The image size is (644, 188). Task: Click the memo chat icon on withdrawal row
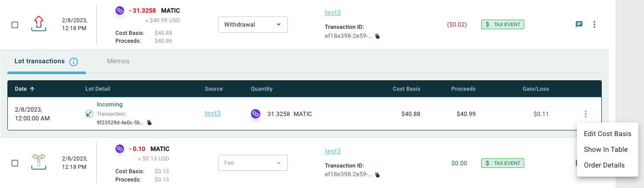pos(579,24)
